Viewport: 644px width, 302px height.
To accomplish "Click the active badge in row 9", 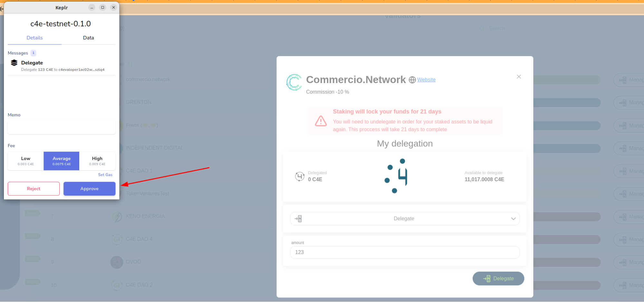I will point(33,259).
